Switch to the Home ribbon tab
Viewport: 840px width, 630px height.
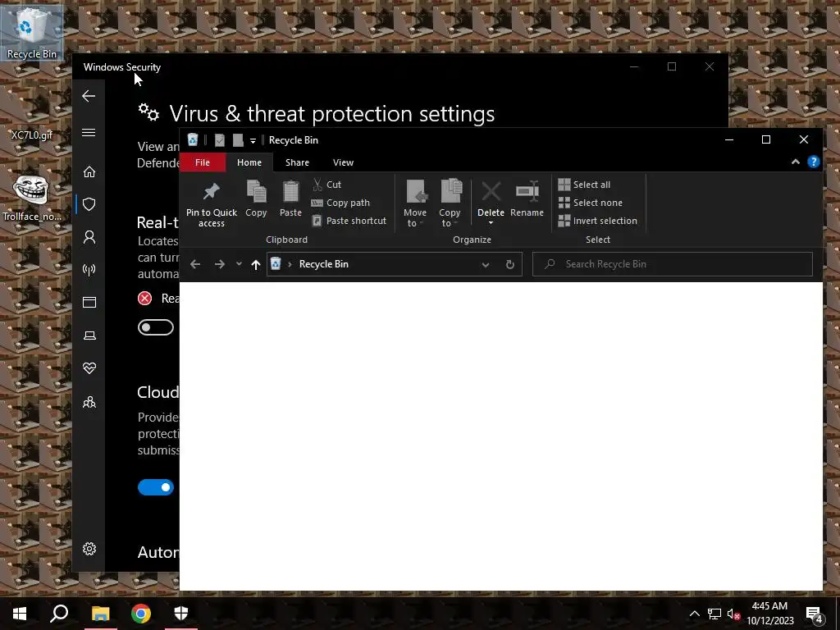[249, 162]
